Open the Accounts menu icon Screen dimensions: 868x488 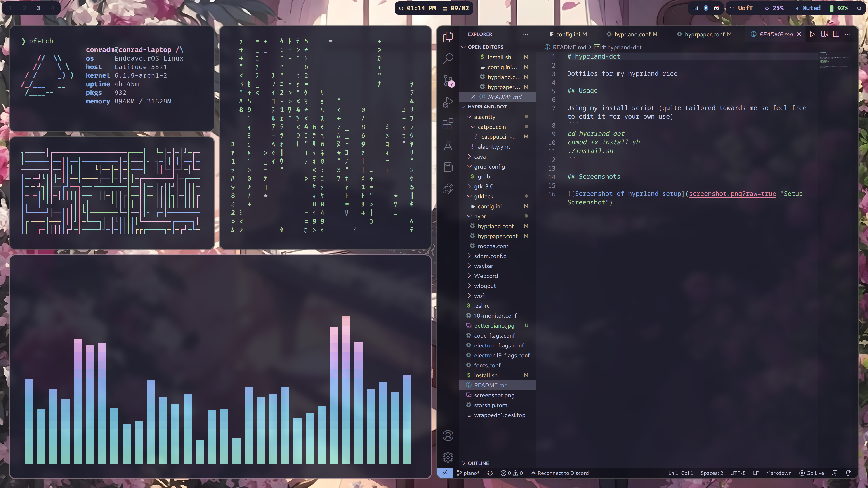pos(448,435)
